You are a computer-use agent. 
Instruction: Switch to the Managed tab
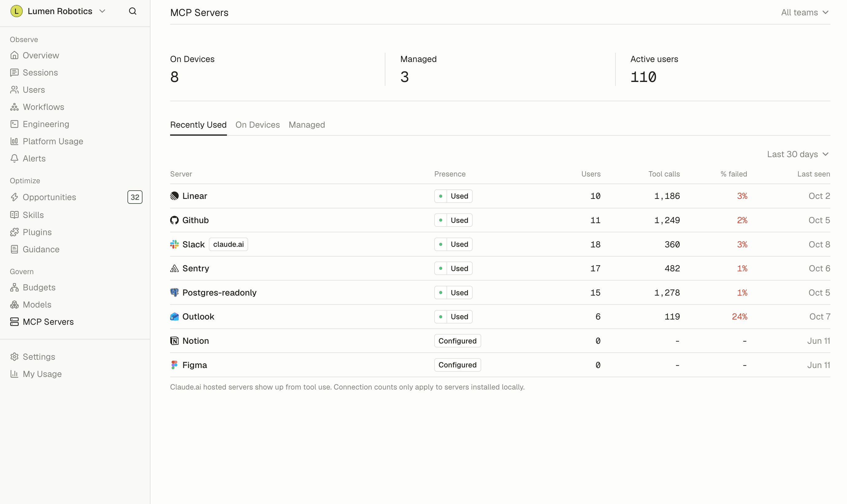pos(307,125)
